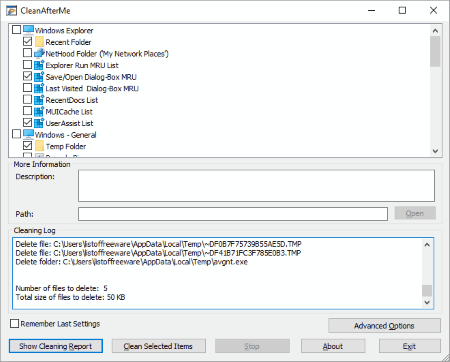
Task: Click the Temp Folder yellow folder icon
Action: coord(39,146)
